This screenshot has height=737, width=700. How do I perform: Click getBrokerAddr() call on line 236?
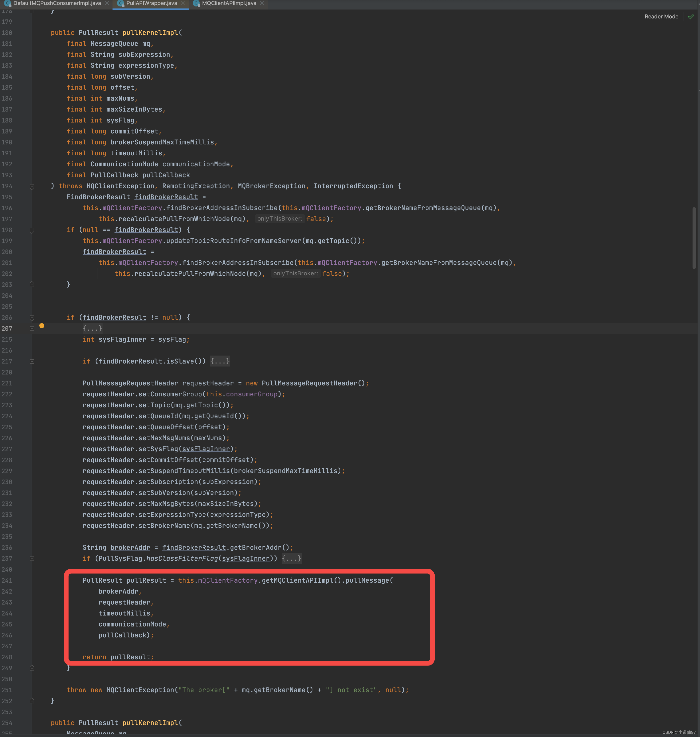click(x=259, y=548)
